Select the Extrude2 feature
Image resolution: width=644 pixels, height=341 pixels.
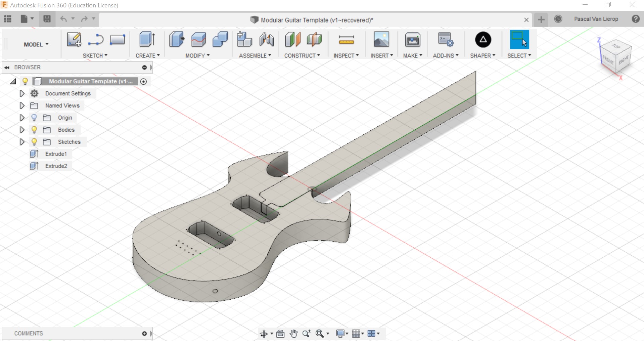coord(56,166)
